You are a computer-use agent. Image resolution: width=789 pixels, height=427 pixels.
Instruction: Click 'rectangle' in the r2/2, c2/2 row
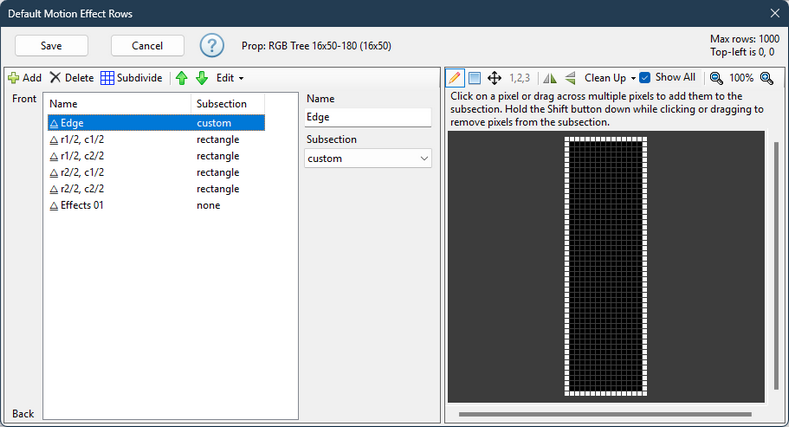click(x=218, y=189)
